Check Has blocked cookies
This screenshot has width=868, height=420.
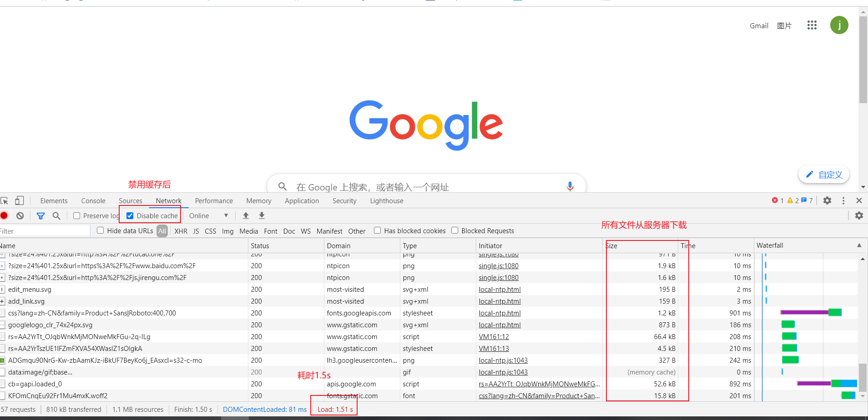click(x=378, y=230)
